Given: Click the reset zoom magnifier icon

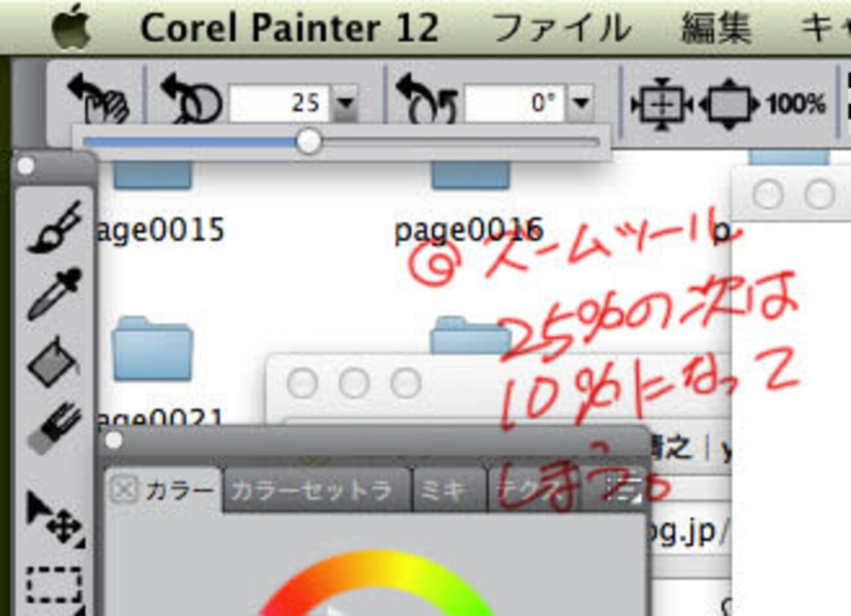Looking at the screenshot, I should click(191, 100).
